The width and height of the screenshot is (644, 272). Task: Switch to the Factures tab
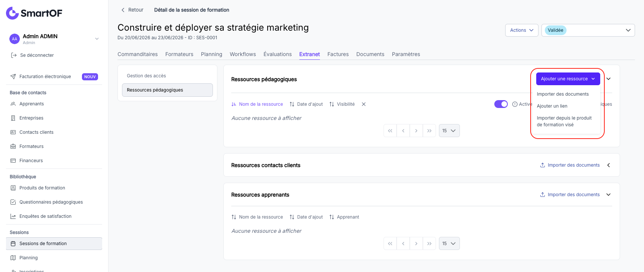[x=338, y=54]
